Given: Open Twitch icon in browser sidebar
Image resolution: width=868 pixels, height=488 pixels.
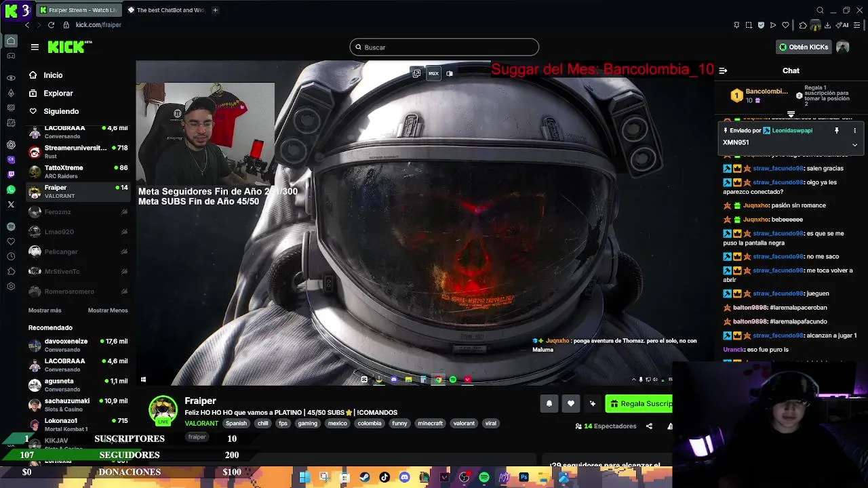Looking at the screenshot, I should [x=11, y=174].
